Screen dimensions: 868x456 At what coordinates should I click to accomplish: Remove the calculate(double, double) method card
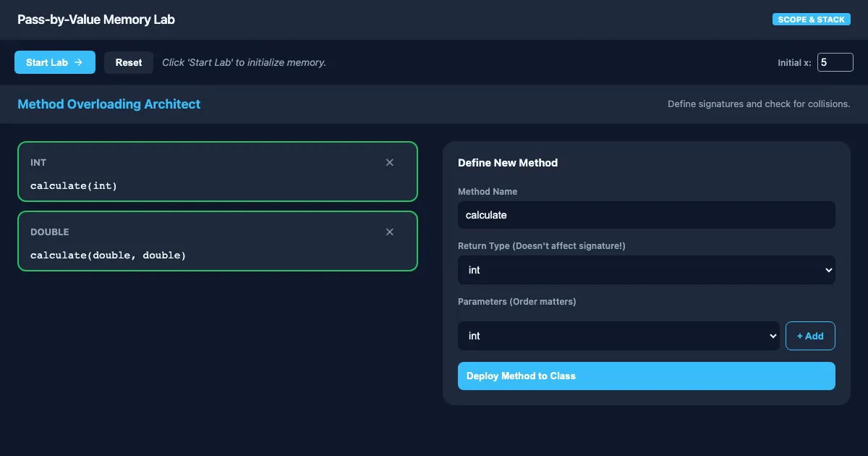pyautogui.click(x=390, y=232)
